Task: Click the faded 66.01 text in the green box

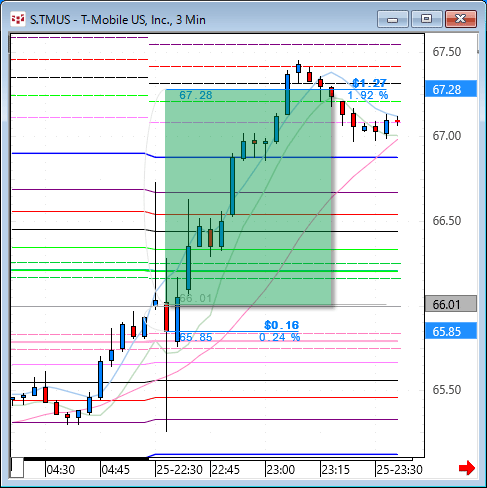Action: click(196, 298)
